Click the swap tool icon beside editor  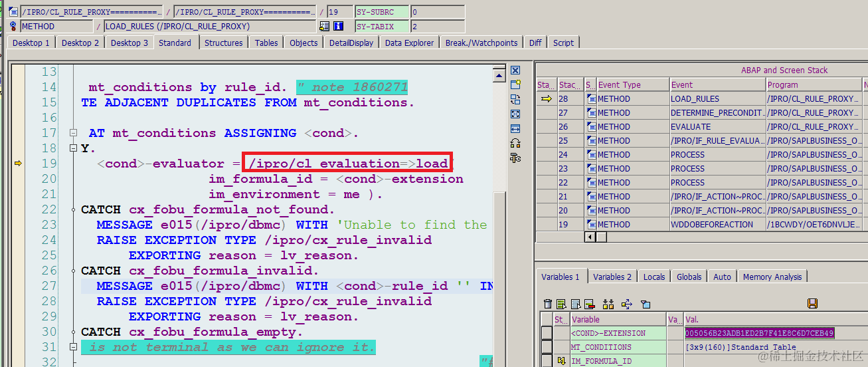[515, 99]
